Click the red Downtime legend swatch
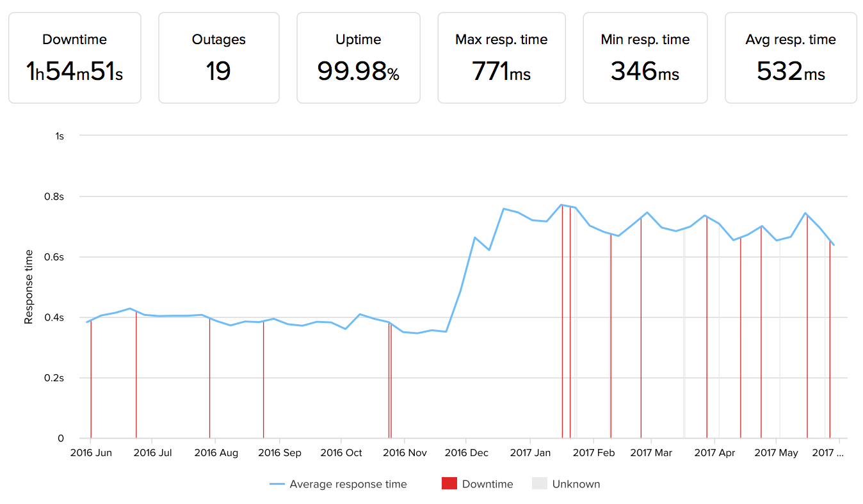Image resolution: width=863 pixels, height=504 pixels. click(x=449, y=484)
